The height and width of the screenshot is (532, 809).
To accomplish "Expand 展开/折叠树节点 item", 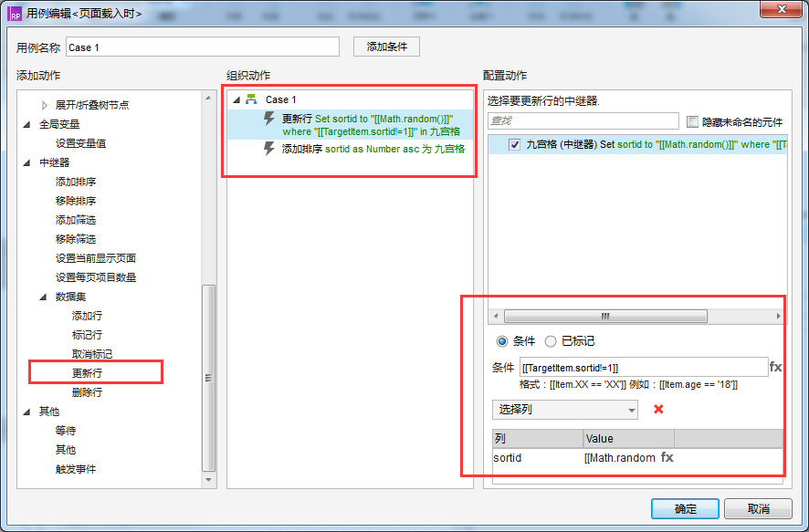I will pos(45,105).
